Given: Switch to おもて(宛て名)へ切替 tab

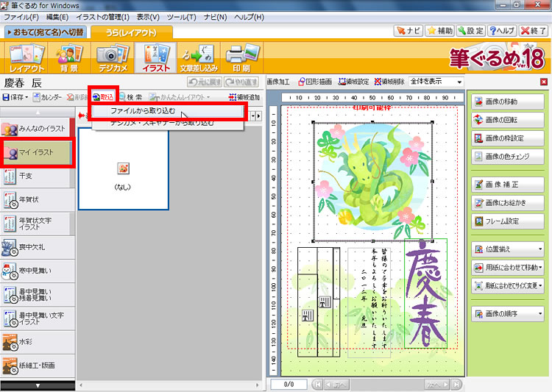Looking at the screenshot, I should (46, 32).
